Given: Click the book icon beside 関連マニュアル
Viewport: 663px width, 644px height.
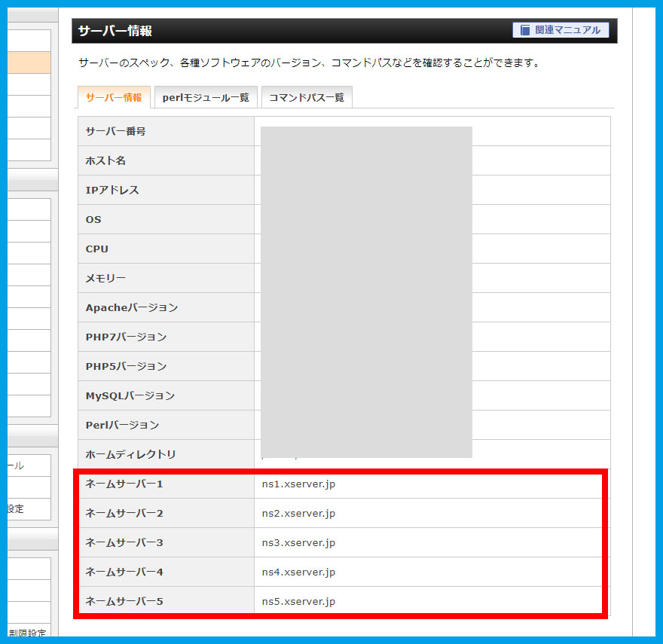Looking at the screenshot, I should pyautogui.click(x=524, y=30).
